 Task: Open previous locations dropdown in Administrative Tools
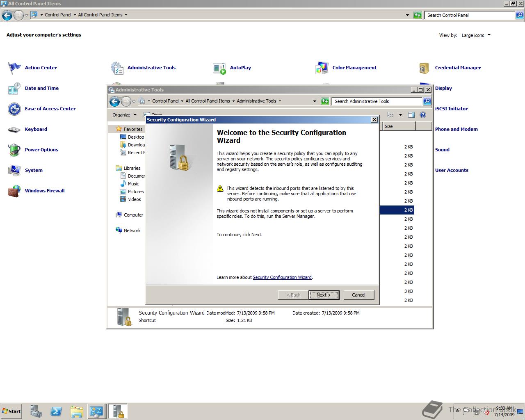(315, 101)
